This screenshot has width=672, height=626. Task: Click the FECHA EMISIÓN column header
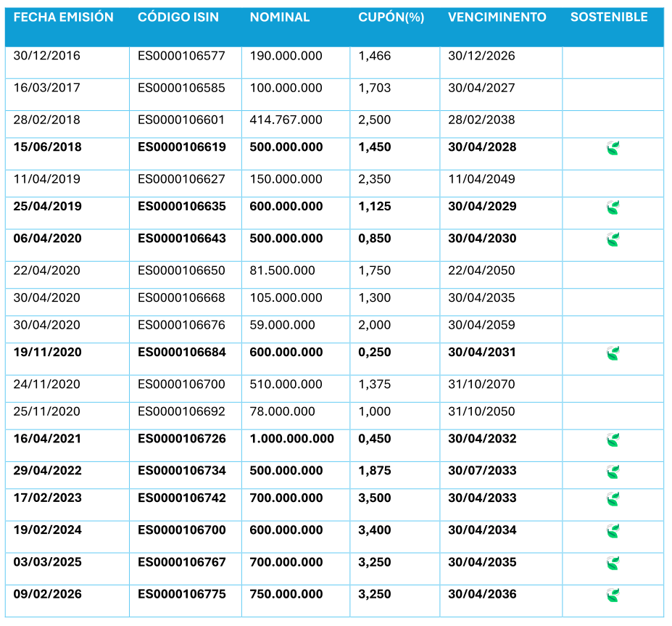click(x=64, y=17)
